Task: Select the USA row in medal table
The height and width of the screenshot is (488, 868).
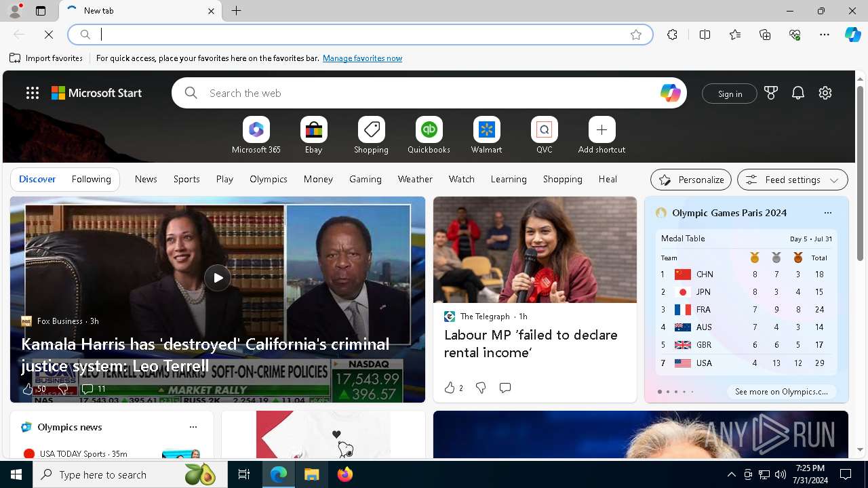Action: [x=746, y=363]
